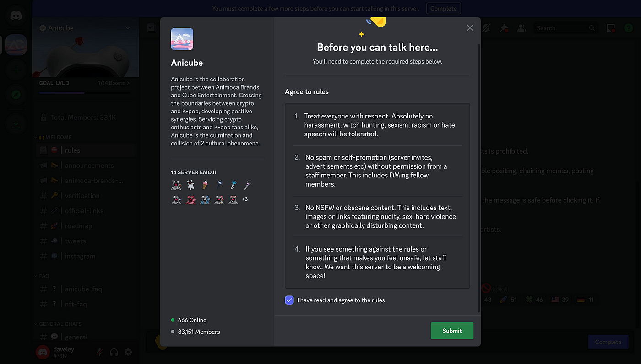Expand the Anicube server dropdown menu
The width and height of the screenshot is (641, 364).
click(128, 28)
